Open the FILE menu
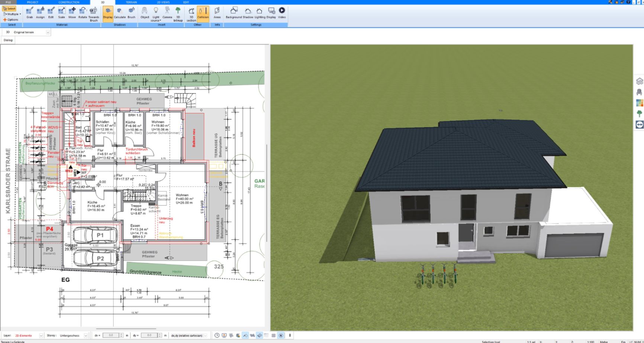 pyautogui.click(x=8, y=2)
